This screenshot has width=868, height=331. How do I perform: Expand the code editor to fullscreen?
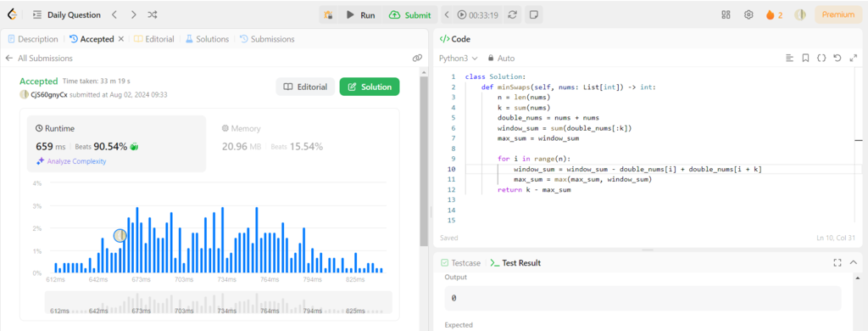coord(853,59)
